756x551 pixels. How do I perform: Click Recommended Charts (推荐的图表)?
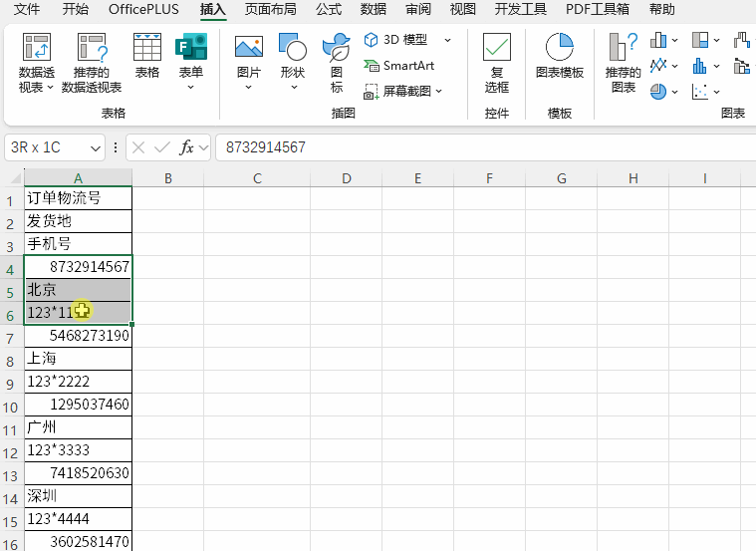tap(624, 63)
